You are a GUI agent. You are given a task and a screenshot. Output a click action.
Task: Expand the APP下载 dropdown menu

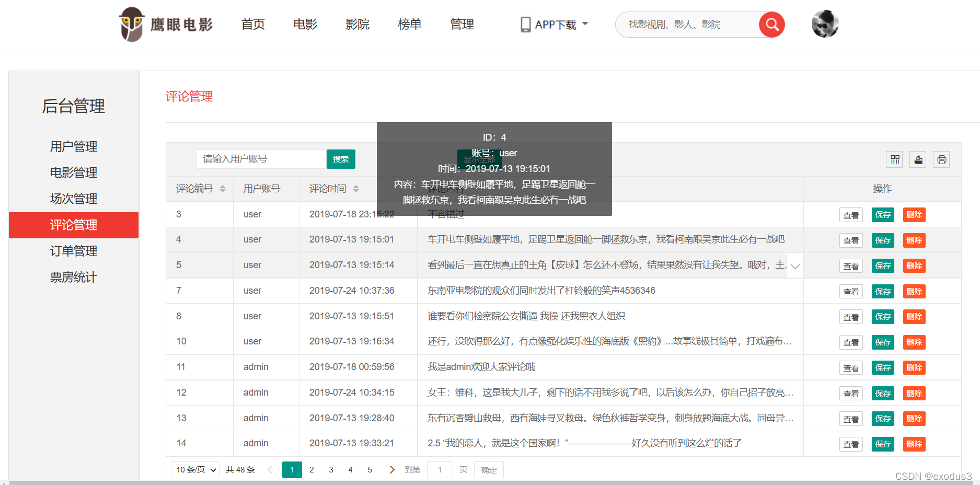[x=585, y=24]
